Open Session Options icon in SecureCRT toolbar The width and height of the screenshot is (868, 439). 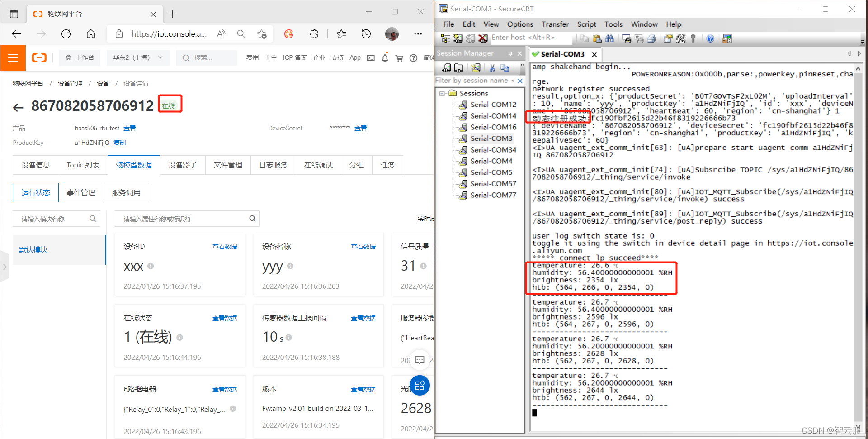click(668, 38)
